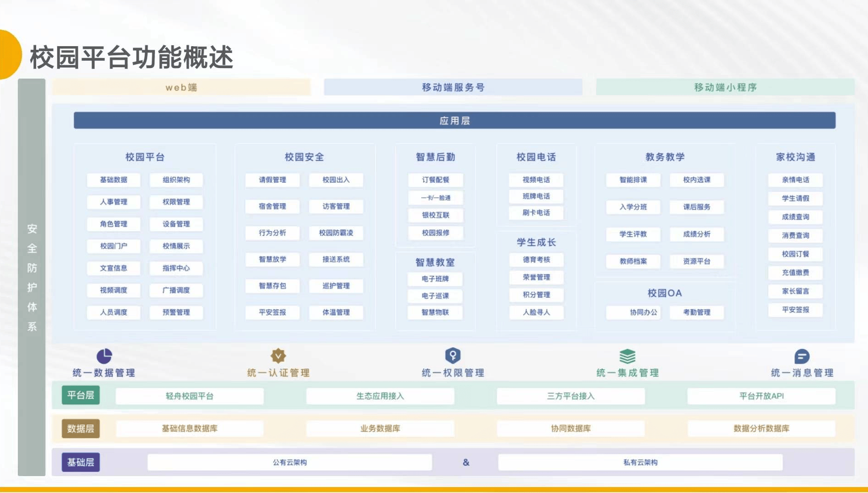
Task: Click the 家校沟通 group heading
Action: click(795, 157)
